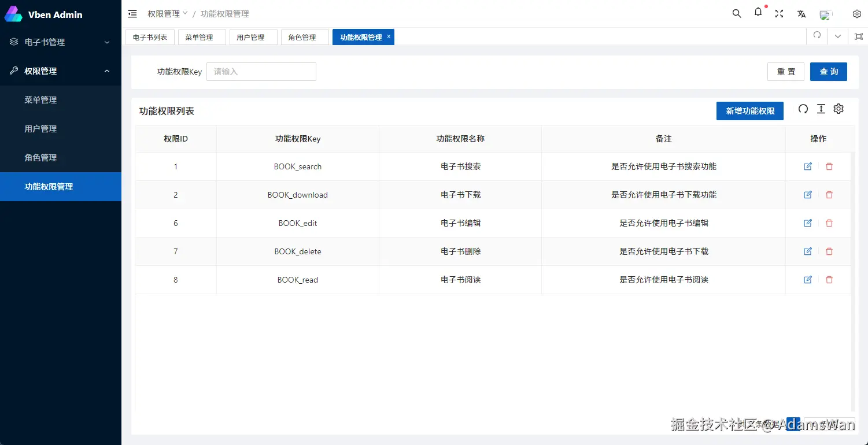Image resolution: width=868 pixels, height=445 pixels.
Task: Click the Vben Admin logo icon
Action: 13,14
